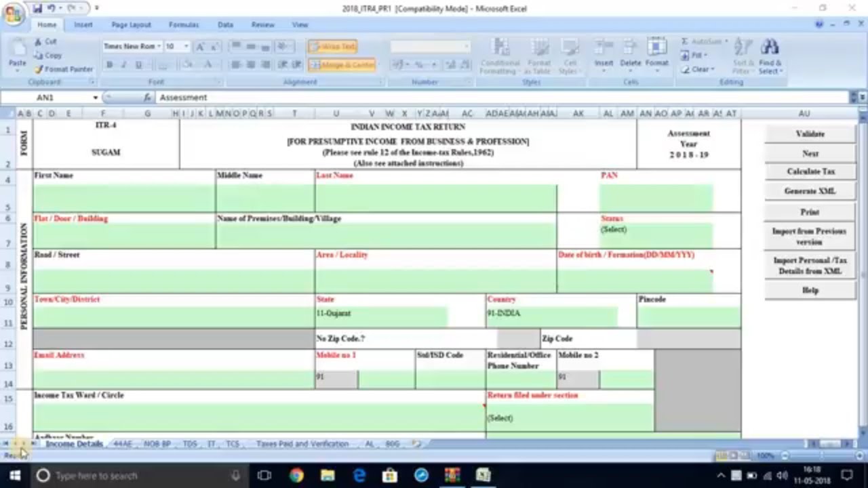This screenshot has height=488, width=868.
Task: Click Import Personal/Tax Details from XML button
Action: [x=810, y=266]
